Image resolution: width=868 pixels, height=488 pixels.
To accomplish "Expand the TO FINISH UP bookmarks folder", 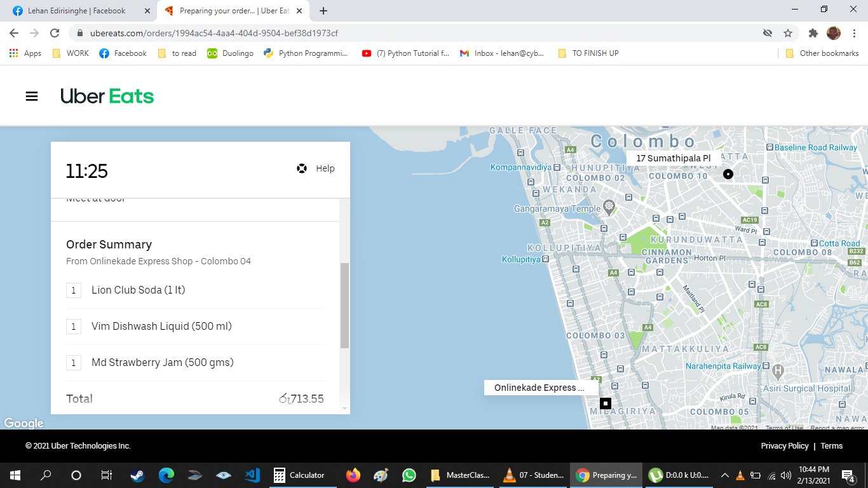I will pyautogui.click(x=588, y=53).
